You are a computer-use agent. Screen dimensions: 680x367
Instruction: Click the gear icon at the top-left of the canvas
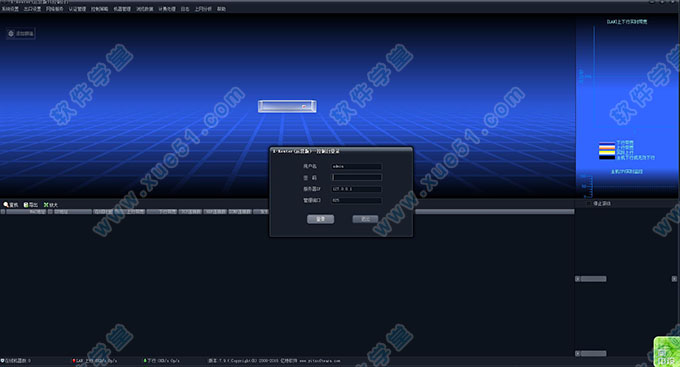11,33
